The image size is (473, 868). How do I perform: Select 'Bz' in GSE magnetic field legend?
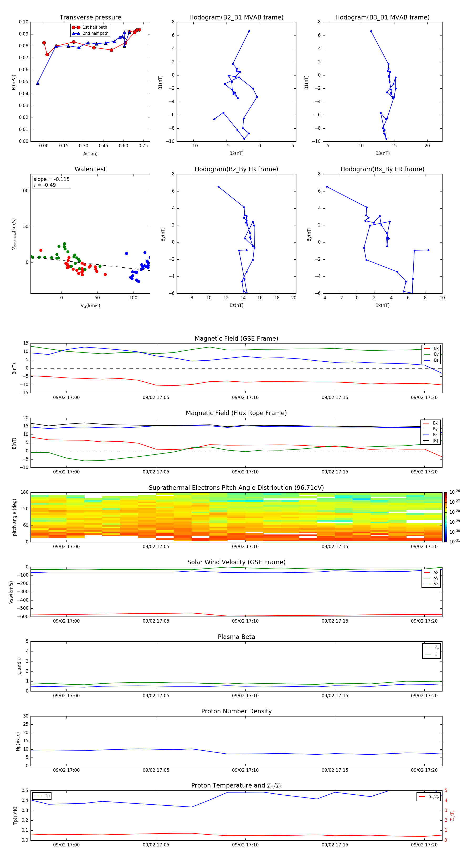click(x=431, y=360)
